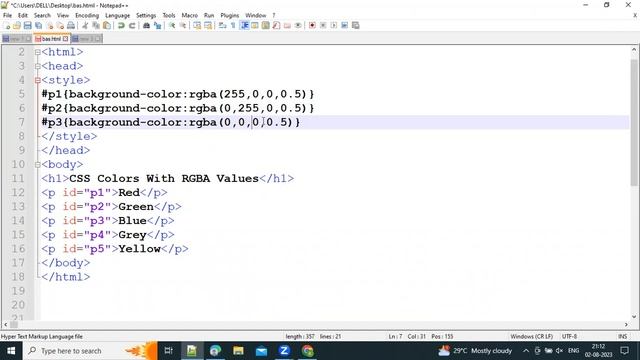640x360 pixels.
Task: Click the Redo toolbar icon
Action: coord(132,26)
